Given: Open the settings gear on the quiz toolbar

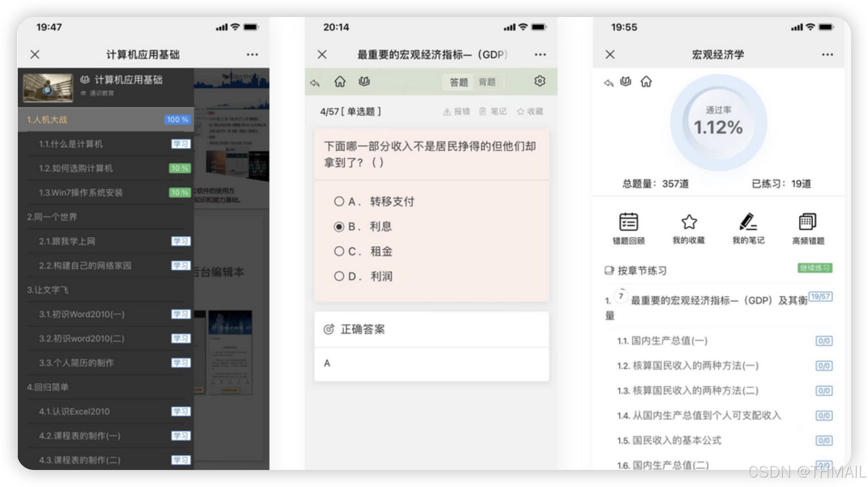Looking at the screenshot, I should 540,81.
